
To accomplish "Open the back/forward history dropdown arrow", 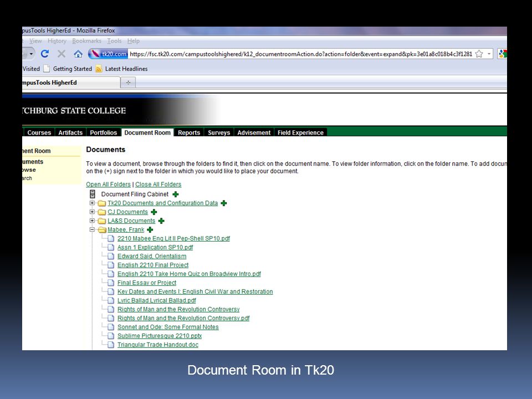I will point(31,54).
